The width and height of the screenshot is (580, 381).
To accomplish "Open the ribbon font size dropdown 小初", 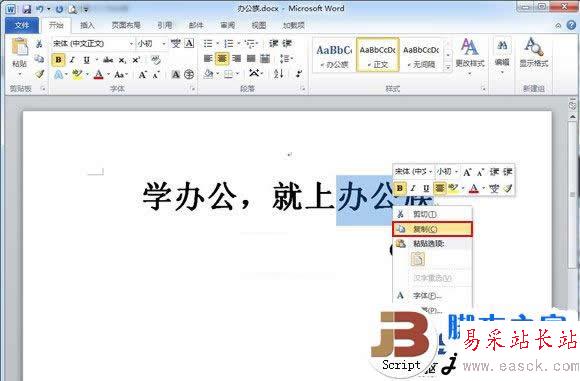I will click(x=163, y=44).
